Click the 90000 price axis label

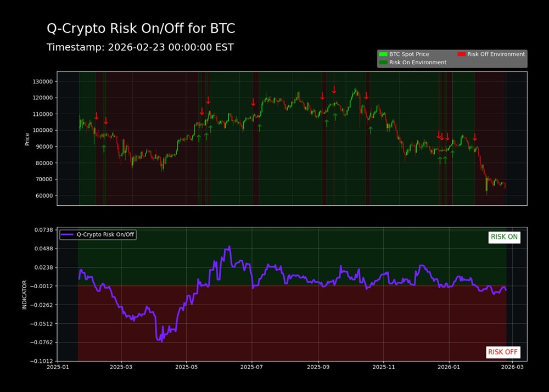point(44,147)
